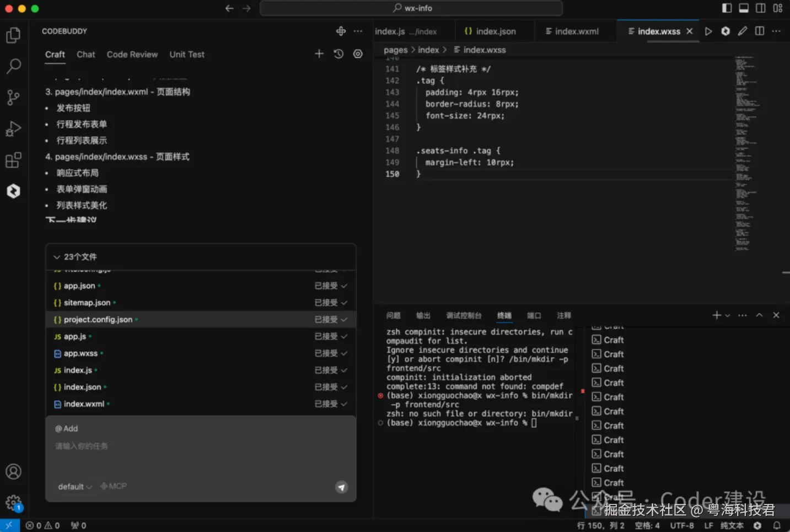This screenshot has height=532, width=790.
Task: Click the @ Add context button
Action: tap(67, 428)
